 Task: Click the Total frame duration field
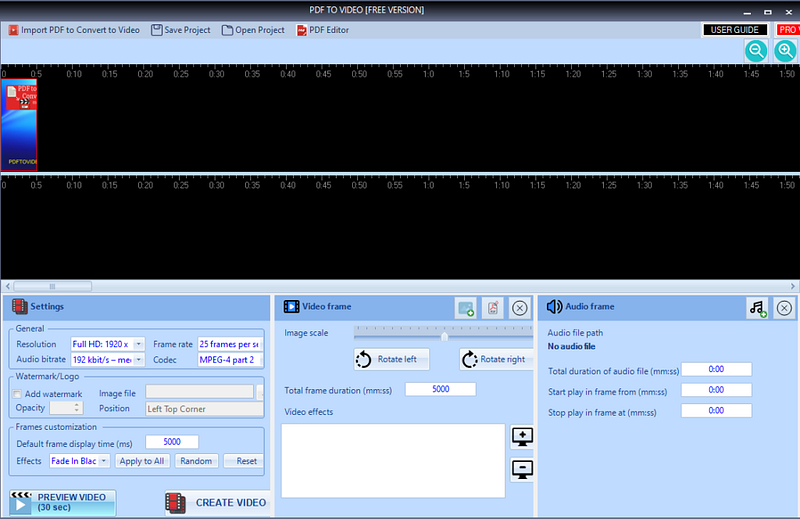coord(440,389)
